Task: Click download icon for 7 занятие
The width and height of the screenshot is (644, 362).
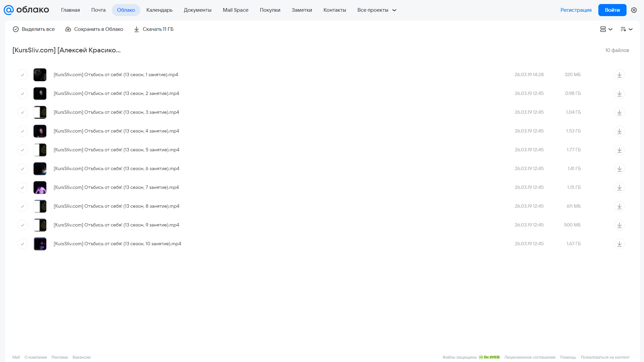Action: click(x=619, y=188)
